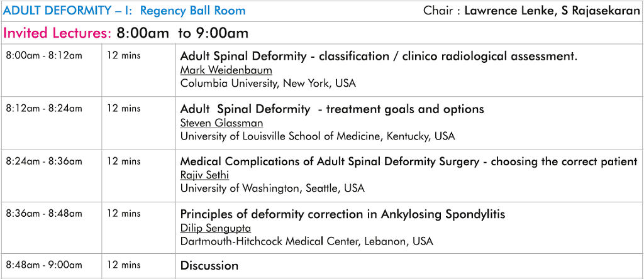
Task: Select the Adult Spinal Deformity classification lecture title
Action: (x=379, y=56)
